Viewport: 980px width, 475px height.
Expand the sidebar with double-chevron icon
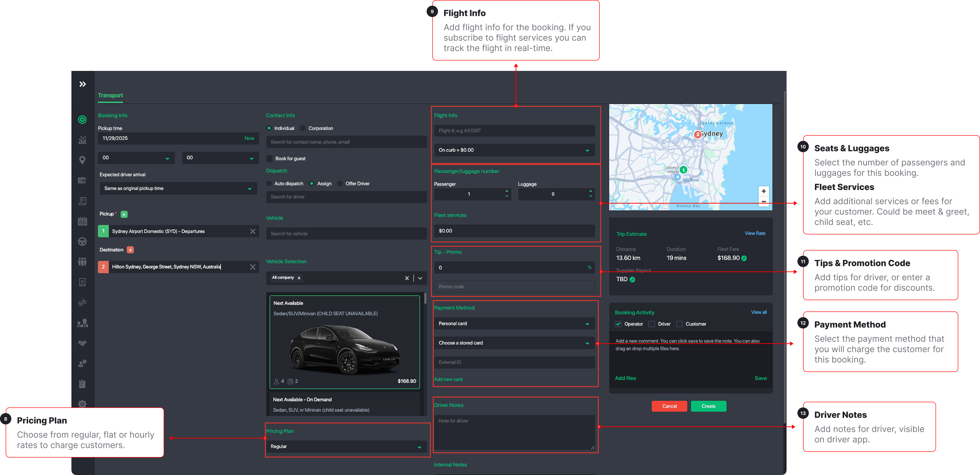[83, 84]
